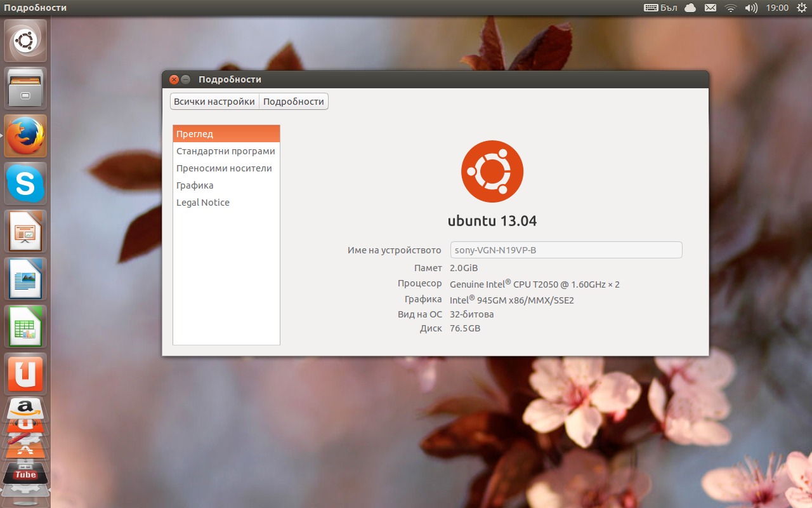This screenshot has height=508, width=812.
Task: Open the Бъл keyboard layout indicator menu
Action: click(x=660, y=8)
